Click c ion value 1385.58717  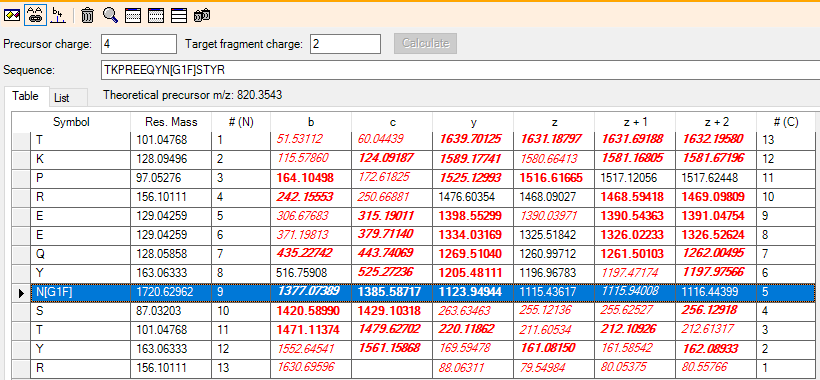coord(392,293)
